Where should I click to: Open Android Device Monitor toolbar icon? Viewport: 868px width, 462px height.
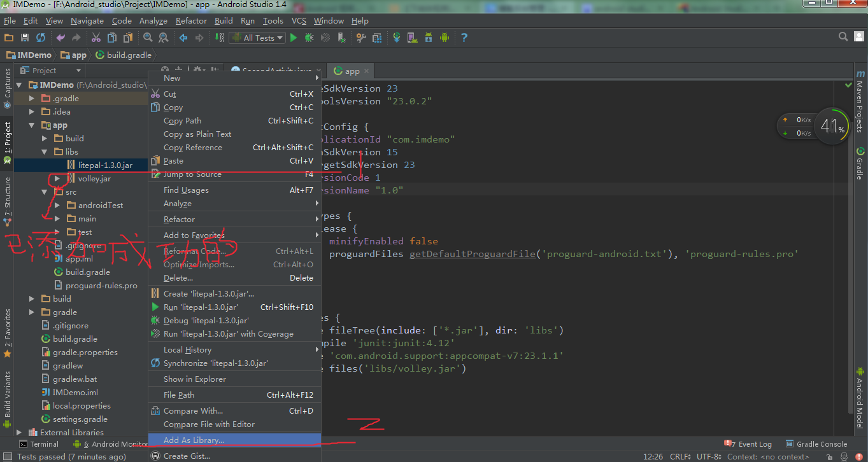(445, 38)
